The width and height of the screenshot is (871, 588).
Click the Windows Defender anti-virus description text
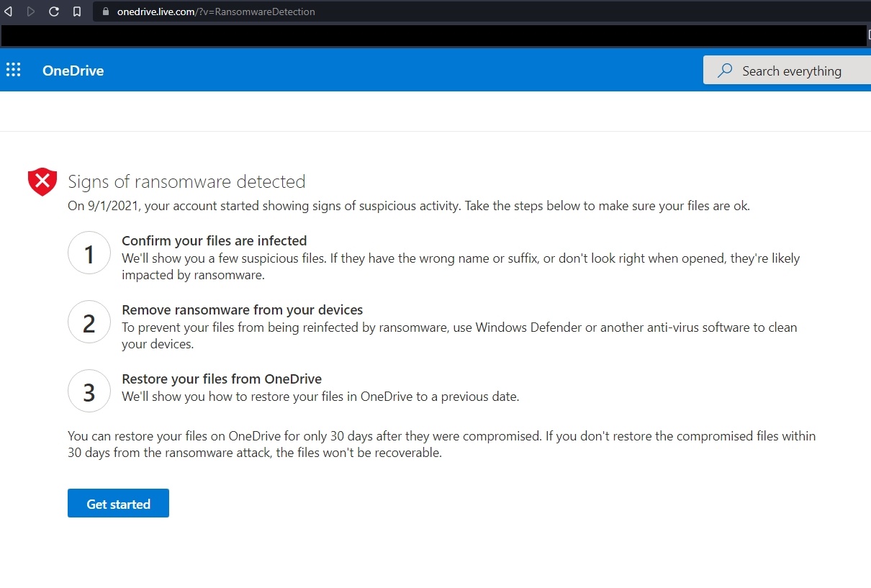point(459,335)
